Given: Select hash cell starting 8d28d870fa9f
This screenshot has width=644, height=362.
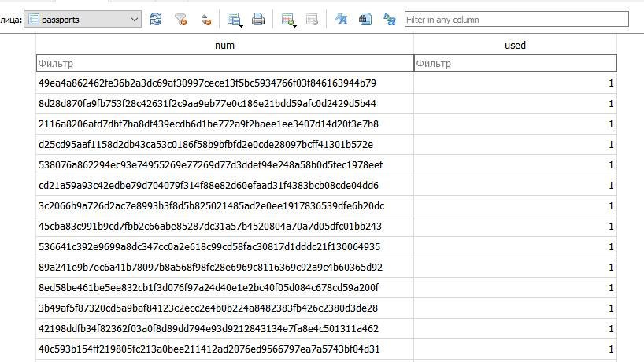Looking at the screenshot, I should click(x=224, y=104).
